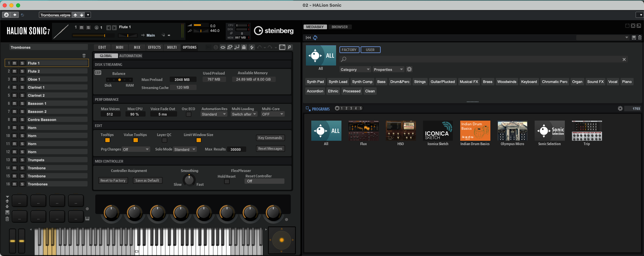The height and width of the screenshot is (256, 644).
Task: Select the next program arrow beside Flute 1
Action: point(114,28)
